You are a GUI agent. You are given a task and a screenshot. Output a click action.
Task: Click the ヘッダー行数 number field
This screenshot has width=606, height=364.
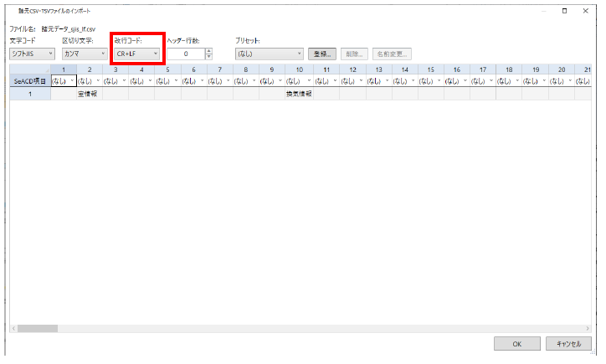185,54
